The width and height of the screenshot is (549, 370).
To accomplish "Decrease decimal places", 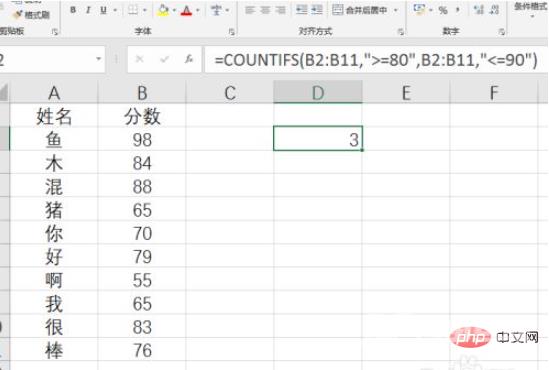I will tap(494, 10).
